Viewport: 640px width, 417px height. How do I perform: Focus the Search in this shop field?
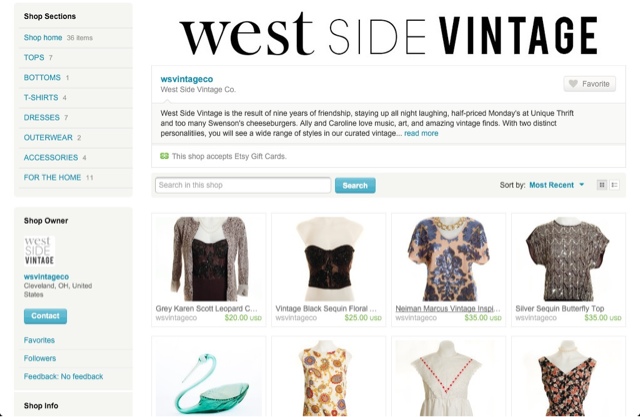tap(243, 185)
